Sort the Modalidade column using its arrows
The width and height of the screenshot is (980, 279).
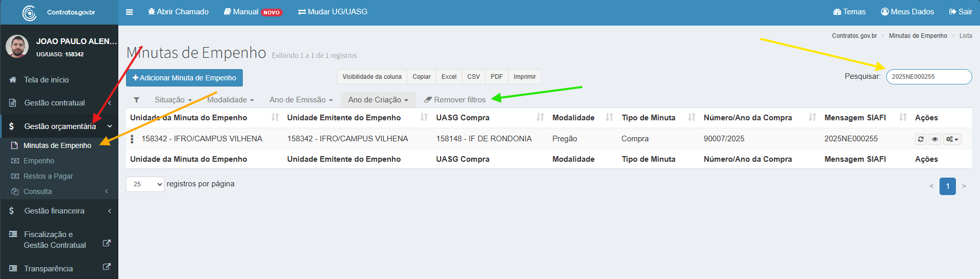(x=609, y=118)
